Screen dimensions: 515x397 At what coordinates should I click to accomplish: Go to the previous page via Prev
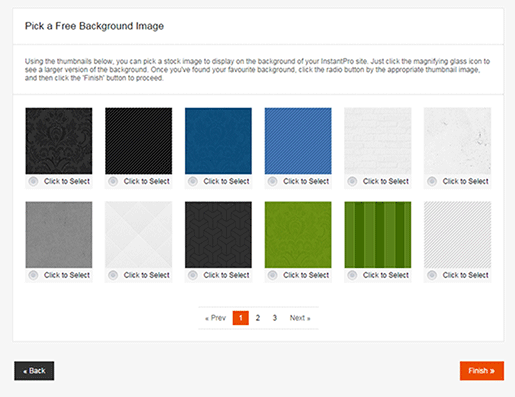tap(215, 318)
